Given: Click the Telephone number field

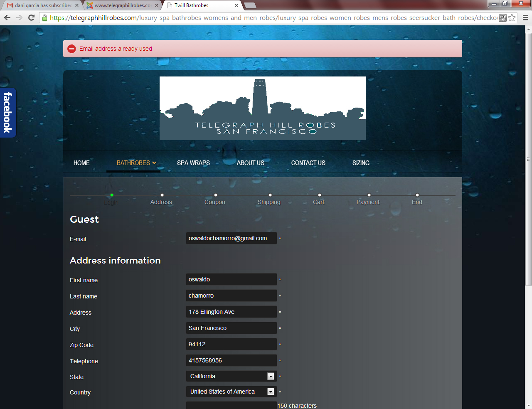Looking at the screenshot, I should click(232, 360).
